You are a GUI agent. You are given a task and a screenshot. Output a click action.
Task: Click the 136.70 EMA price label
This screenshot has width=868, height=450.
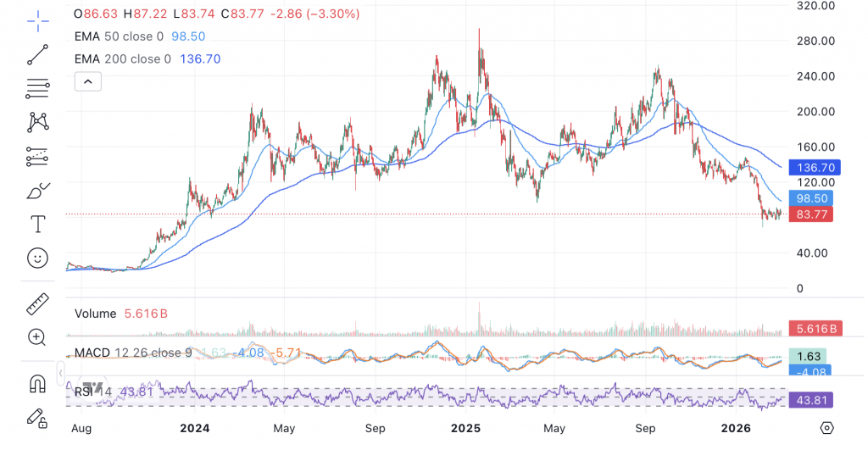click(x=810, y=168)
